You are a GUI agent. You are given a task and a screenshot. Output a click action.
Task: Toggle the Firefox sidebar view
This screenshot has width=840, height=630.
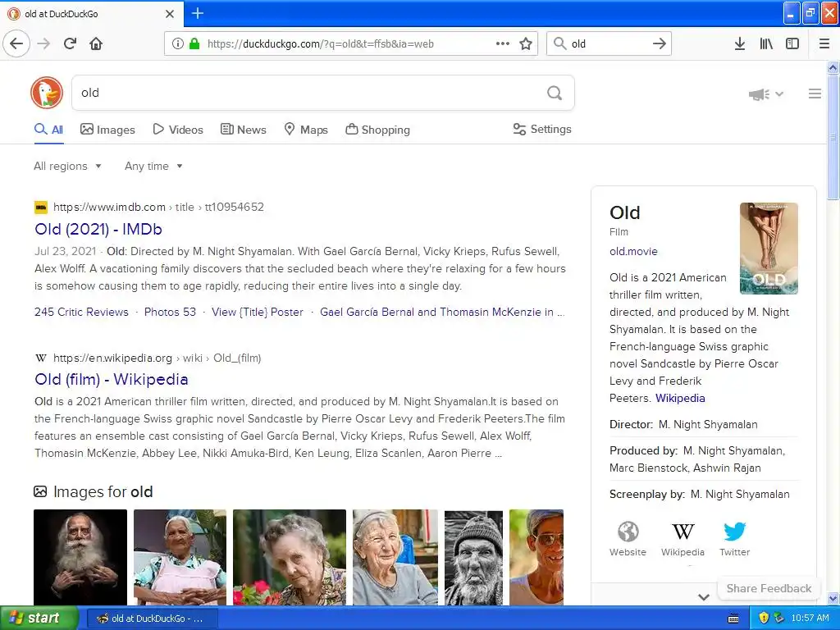pos(792,44)
